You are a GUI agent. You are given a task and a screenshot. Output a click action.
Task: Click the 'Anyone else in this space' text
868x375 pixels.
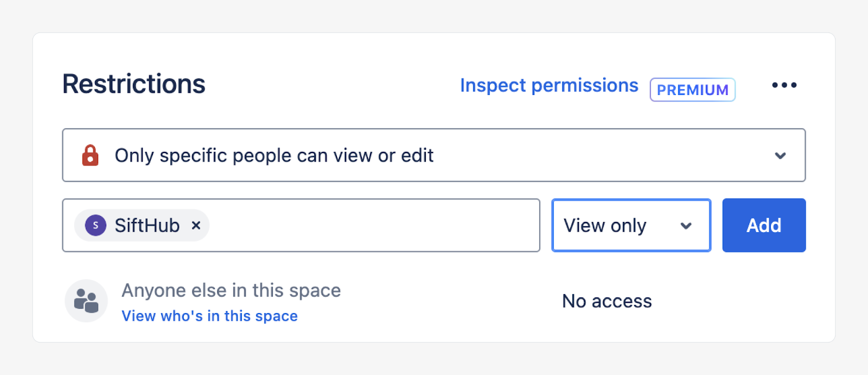(x=231, y=290)
